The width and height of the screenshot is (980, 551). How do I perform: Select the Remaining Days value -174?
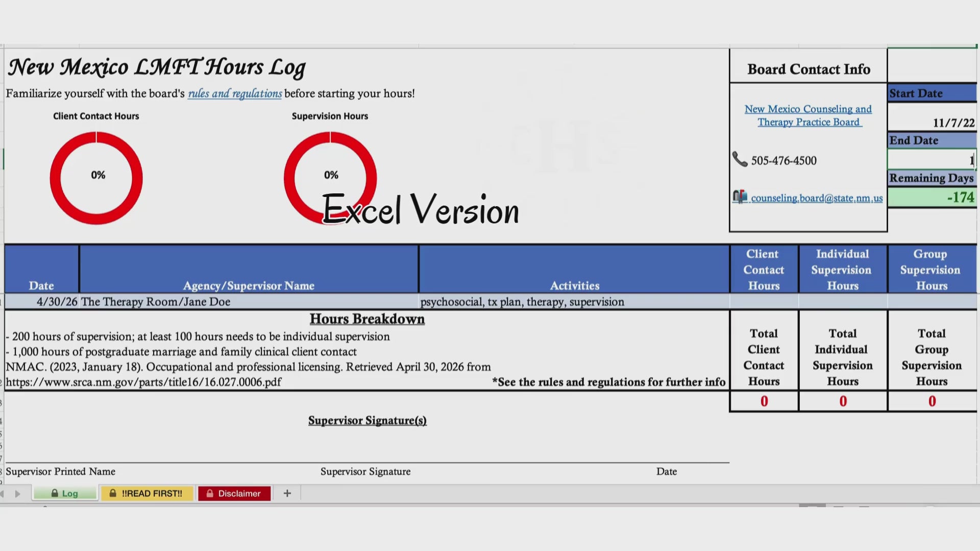[932, 197]
